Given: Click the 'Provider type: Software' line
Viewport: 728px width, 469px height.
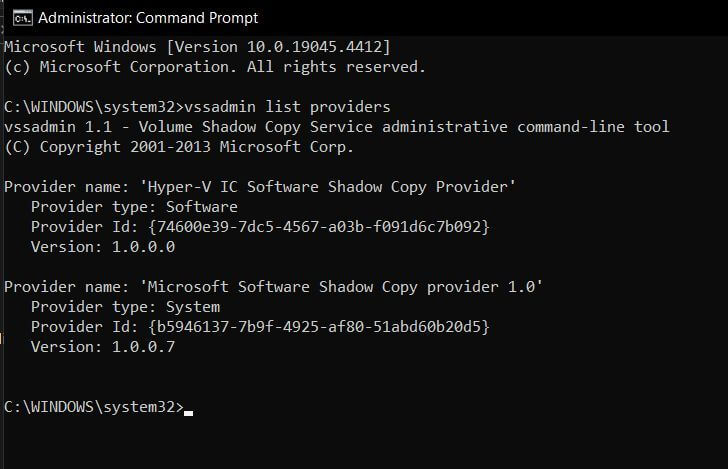Looking at the screenshot, I should 134,207.
